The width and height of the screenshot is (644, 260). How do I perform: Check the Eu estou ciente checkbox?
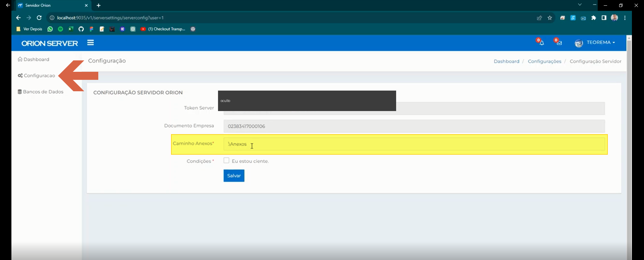(x=226, y=161)
